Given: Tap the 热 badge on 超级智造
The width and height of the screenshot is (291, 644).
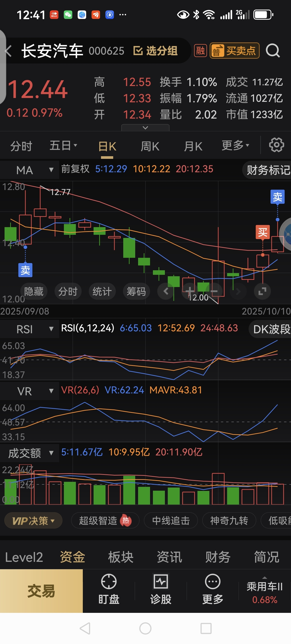Looking at the screenshot, I should [126, 521].
